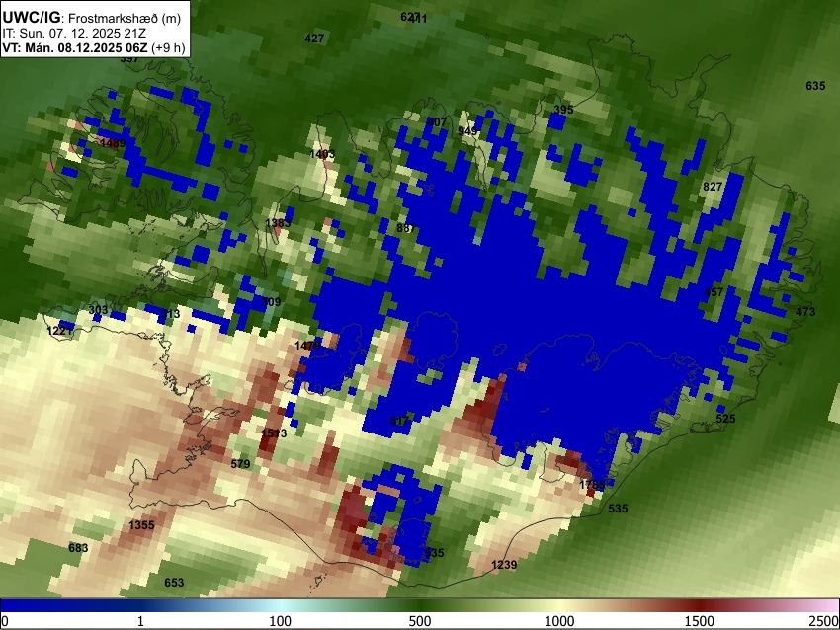Viewport: 840px width, 630px height.
Task: Click the 500 tick on color scale
Action: pos(420,621)
